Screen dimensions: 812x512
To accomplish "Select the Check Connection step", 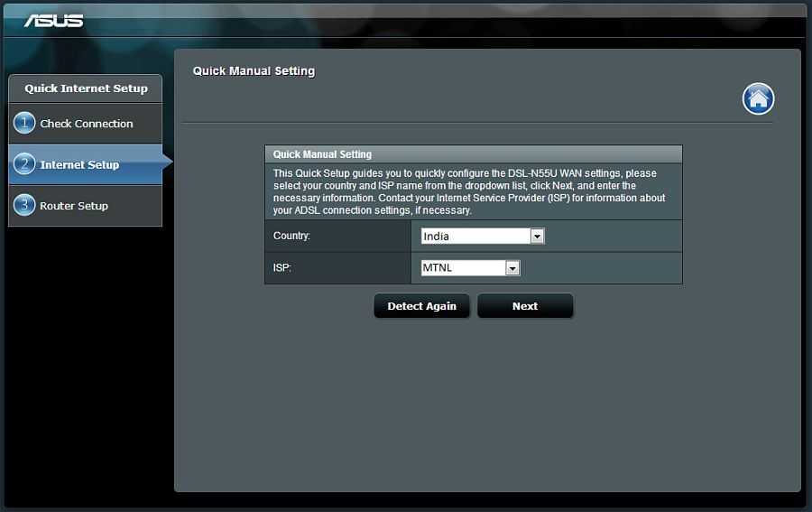I will point(86,124).
